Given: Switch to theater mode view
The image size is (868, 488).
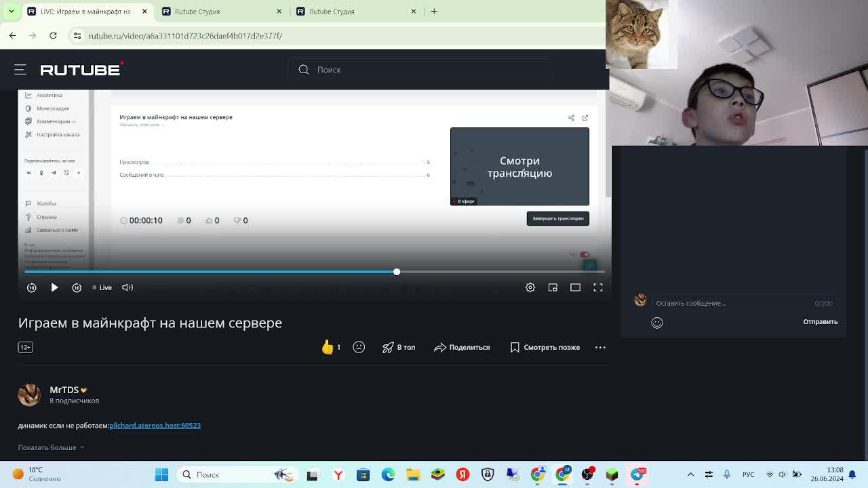Looking at the screenshot, I should click(x=575, y=287).
